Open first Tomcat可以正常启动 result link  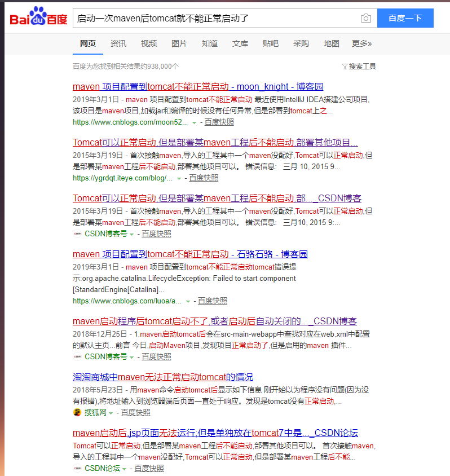(215, 142)
